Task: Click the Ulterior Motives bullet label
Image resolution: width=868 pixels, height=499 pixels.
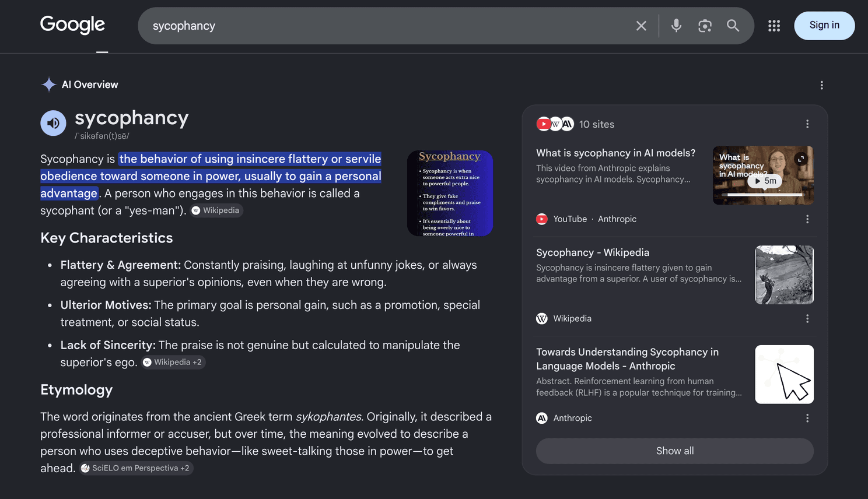Action: click(x=106, y=305)
